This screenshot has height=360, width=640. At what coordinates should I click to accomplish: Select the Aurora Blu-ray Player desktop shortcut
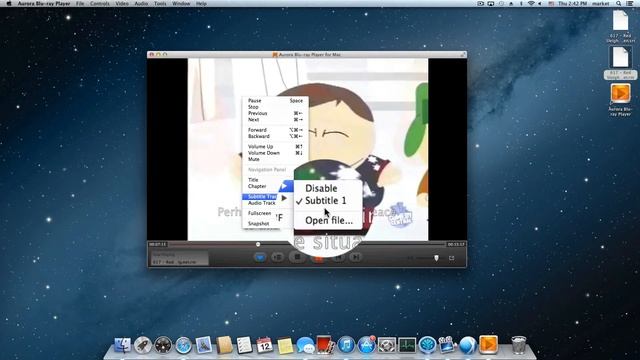point(620,93)
